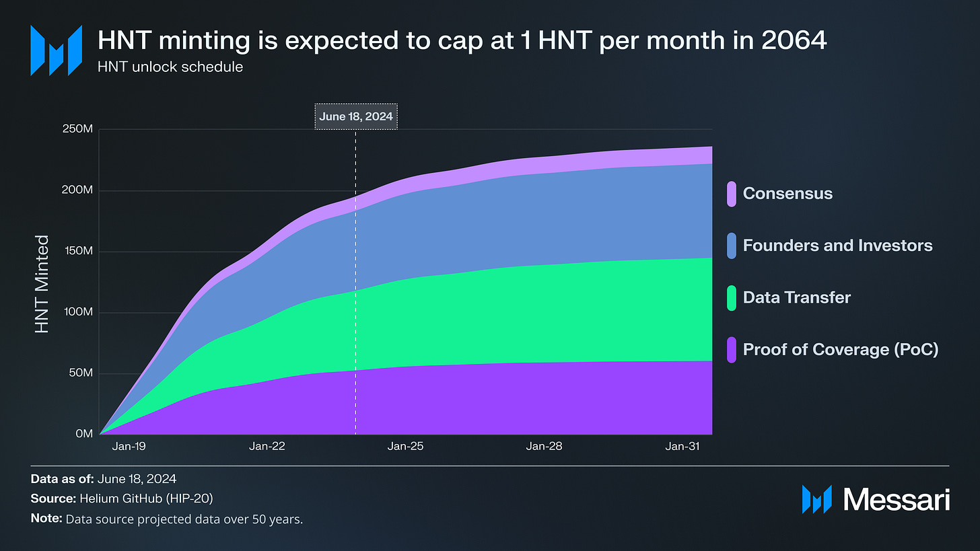This screenshot has width=980, height=551.
Task: Click the Data Transfer legend swatch
Action: tap(732, 297)
